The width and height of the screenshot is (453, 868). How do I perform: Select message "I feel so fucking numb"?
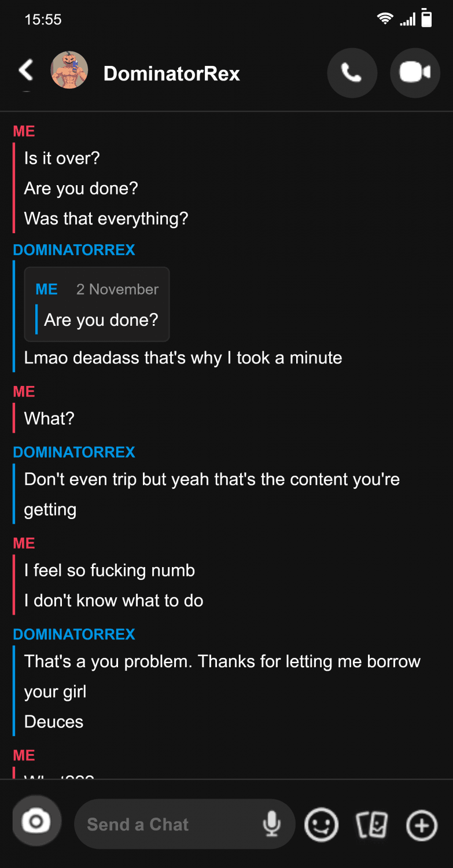109,570
